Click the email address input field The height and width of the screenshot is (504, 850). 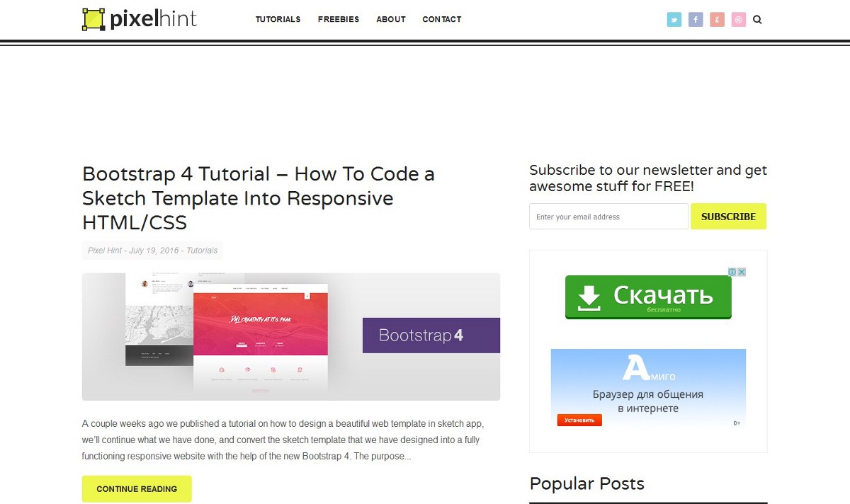tap(608, 217)
